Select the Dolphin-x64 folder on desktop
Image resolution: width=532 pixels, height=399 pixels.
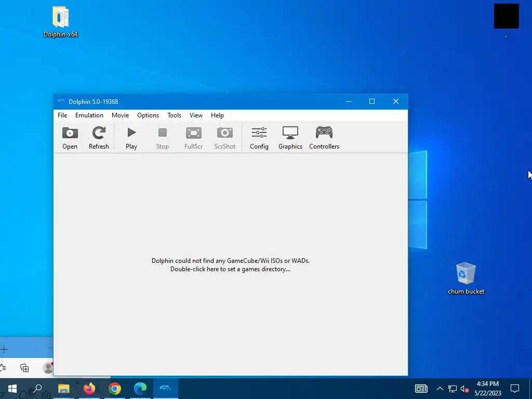pyautogui.click(x=61, y=21)
